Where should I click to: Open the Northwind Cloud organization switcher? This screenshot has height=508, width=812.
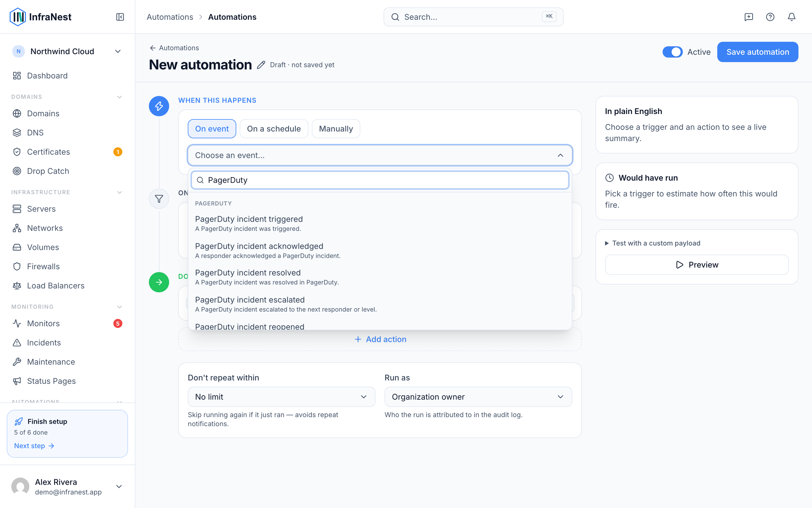tap(67, 51)
